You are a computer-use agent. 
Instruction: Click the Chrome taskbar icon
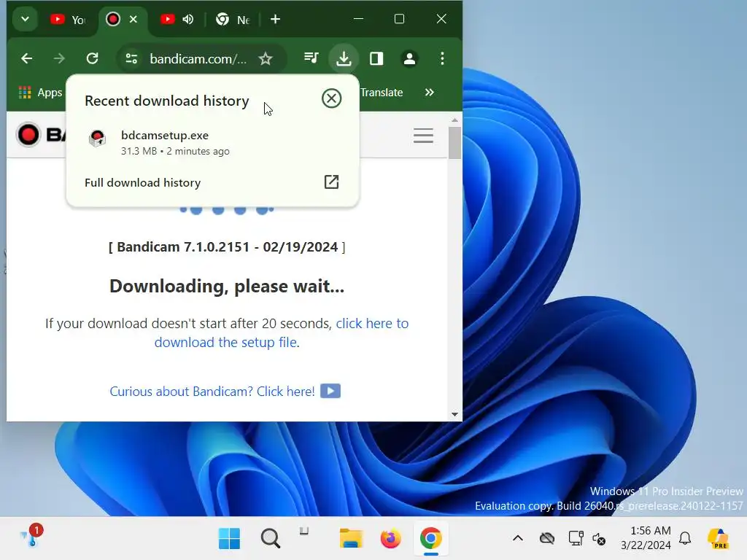tap(430, 539)
